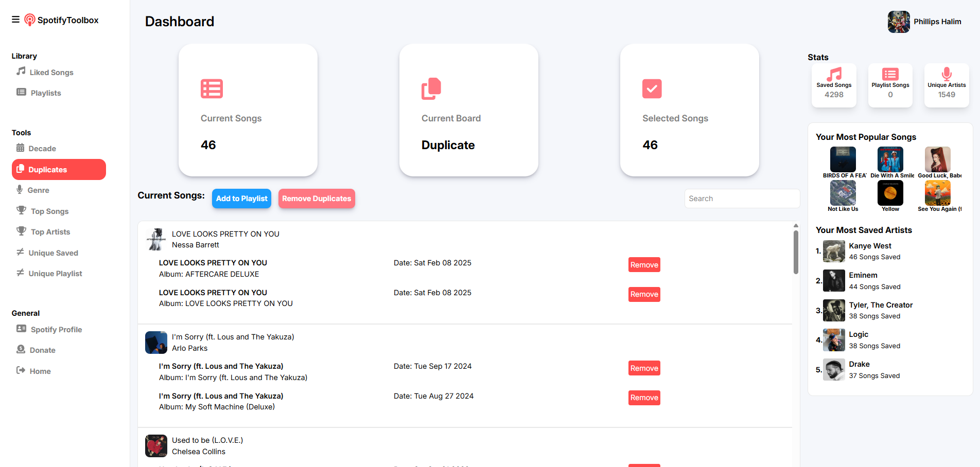The image size is (980, 467).
Task: Toggle the hamburger sidebar menu
Action: (15, 20)
